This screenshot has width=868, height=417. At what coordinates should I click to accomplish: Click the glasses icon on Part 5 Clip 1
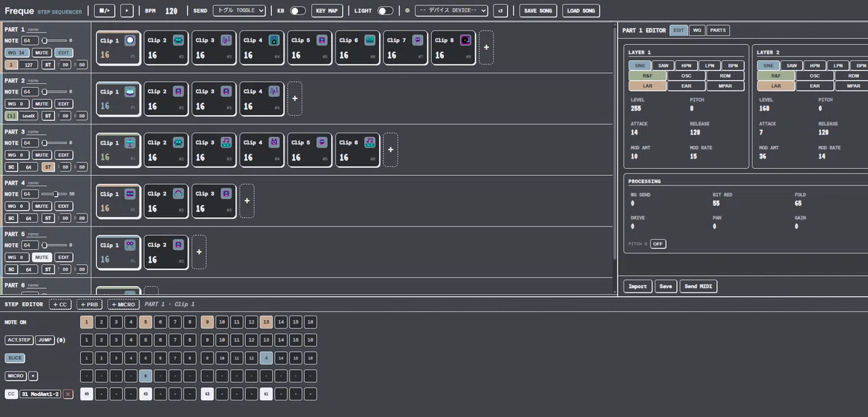[x=129, y=245]
